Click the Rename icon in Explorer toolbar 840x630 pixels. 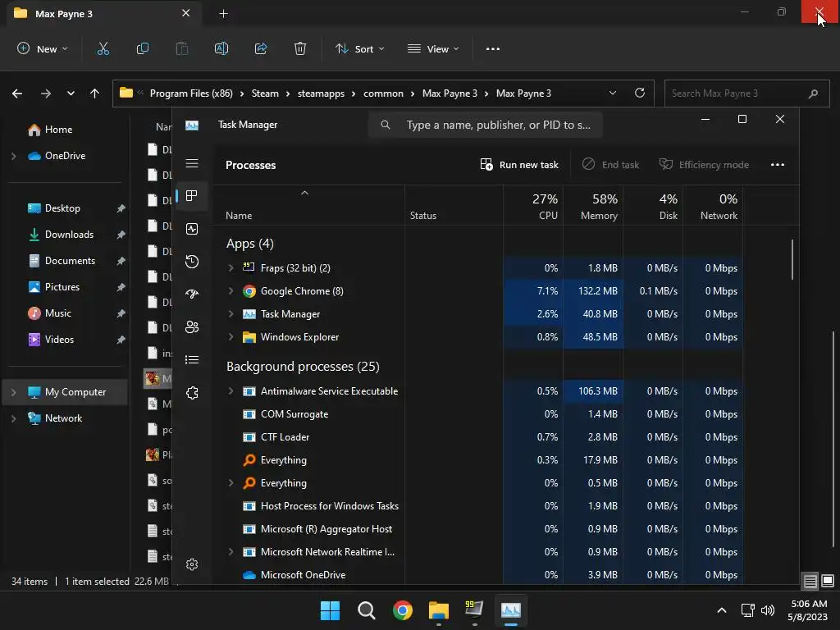[x=221, y=48]
